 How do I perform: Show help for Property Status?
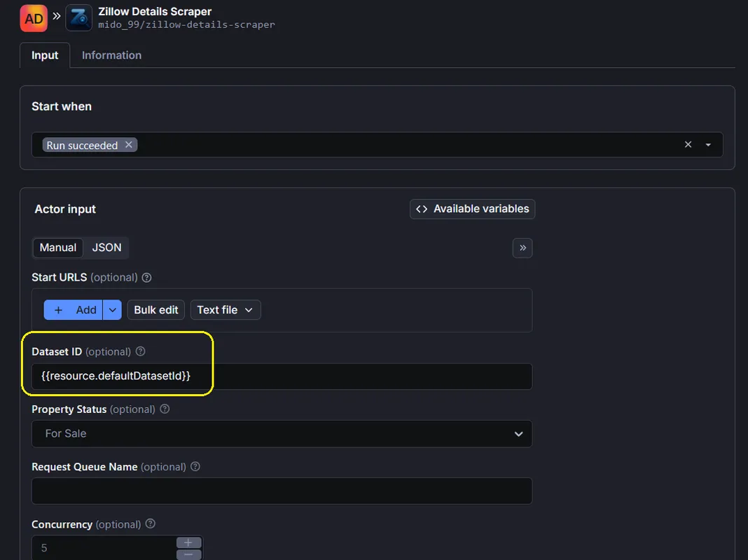point(165,409)
